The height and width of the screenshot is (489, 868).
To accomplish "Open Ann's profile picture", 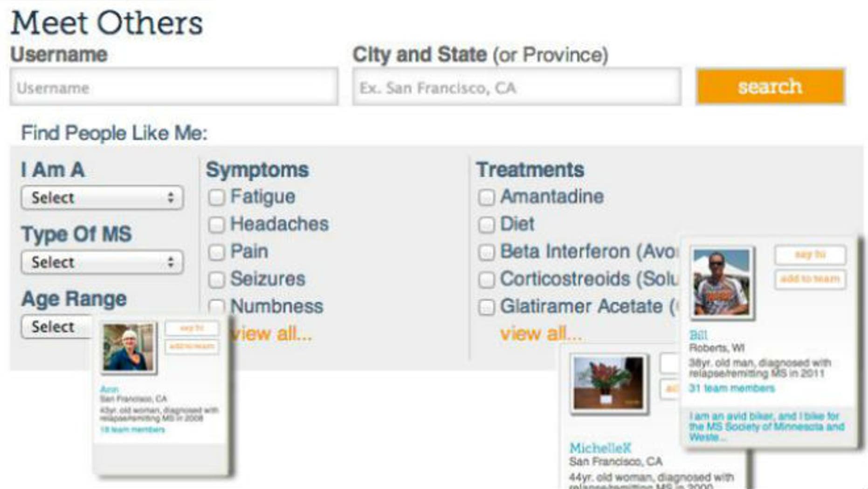I will pos(129,347).
